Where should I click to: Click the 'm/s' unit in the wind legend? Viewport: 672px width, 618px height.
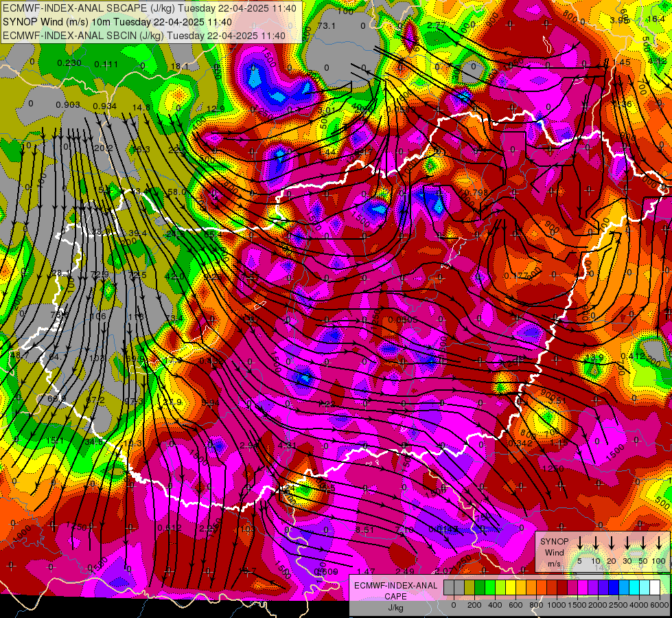tap(554, 564)
